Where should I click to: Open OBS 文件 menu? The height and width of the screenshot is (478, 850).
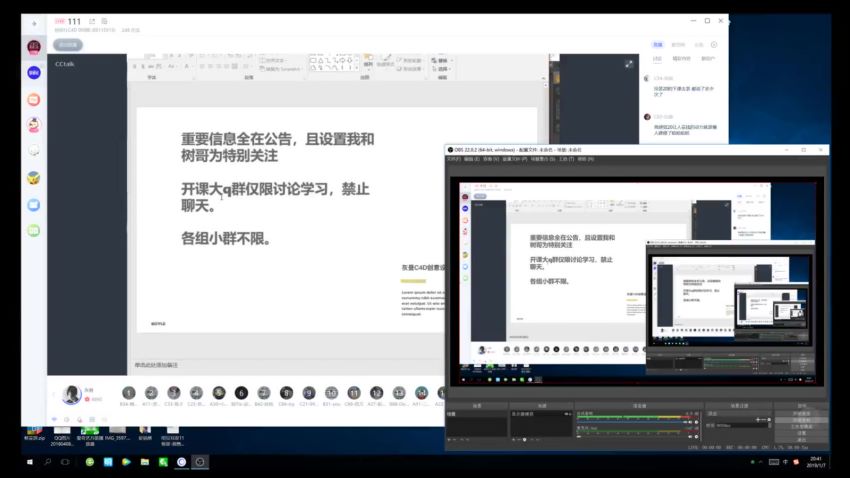pyautogui.click(x=454, y=159)
